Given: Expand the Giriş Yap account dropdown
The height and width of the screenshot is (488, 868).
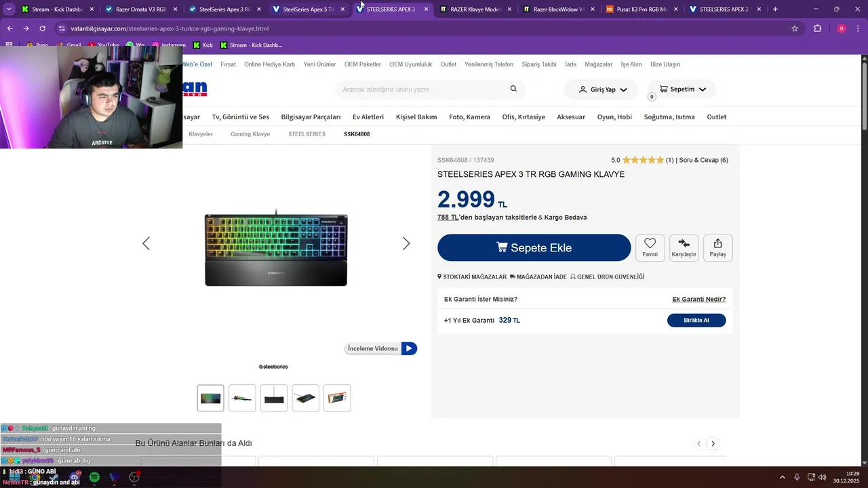Looking at the screenshot, I should [x=602, y=89].
